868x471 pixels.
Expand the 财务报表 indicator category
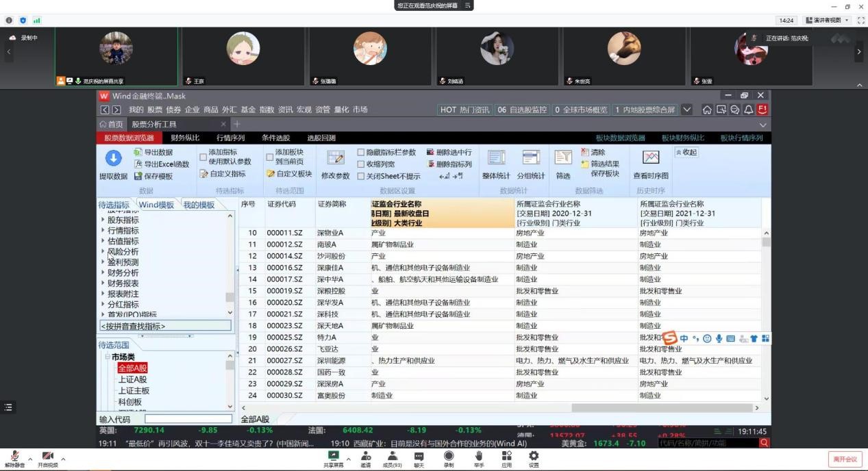click(103, 283)
